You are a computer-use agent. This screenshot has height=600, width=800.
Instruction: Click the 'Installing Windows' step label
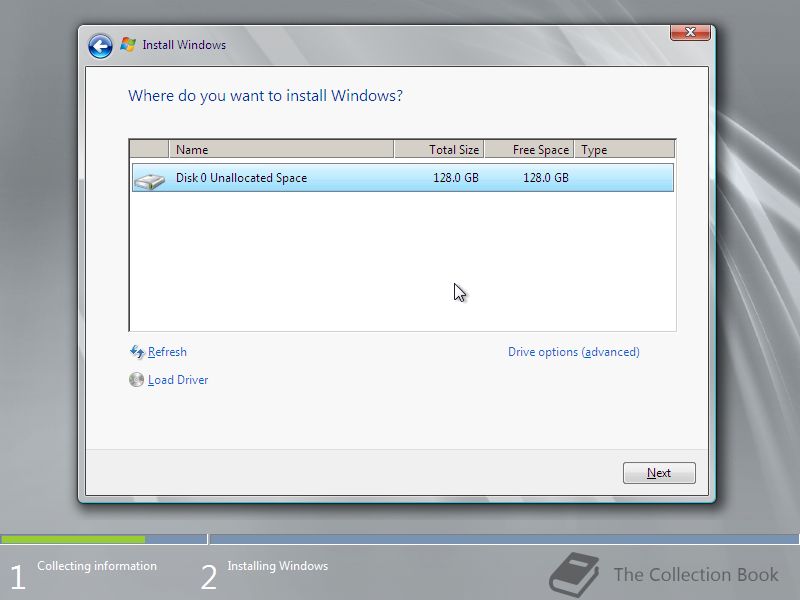pos(278,566)
